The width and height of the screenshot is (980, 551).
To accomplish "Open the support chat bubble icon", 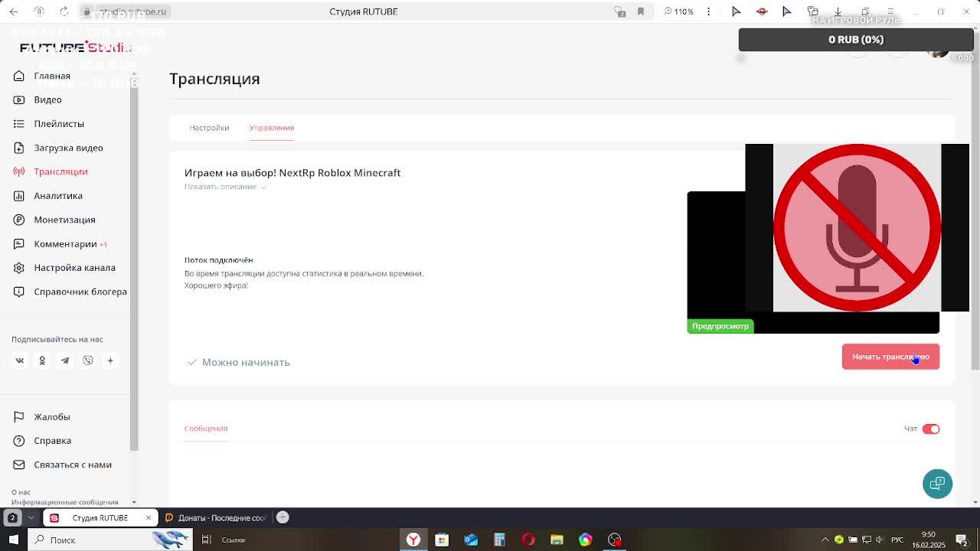I will tap(937, 484).
